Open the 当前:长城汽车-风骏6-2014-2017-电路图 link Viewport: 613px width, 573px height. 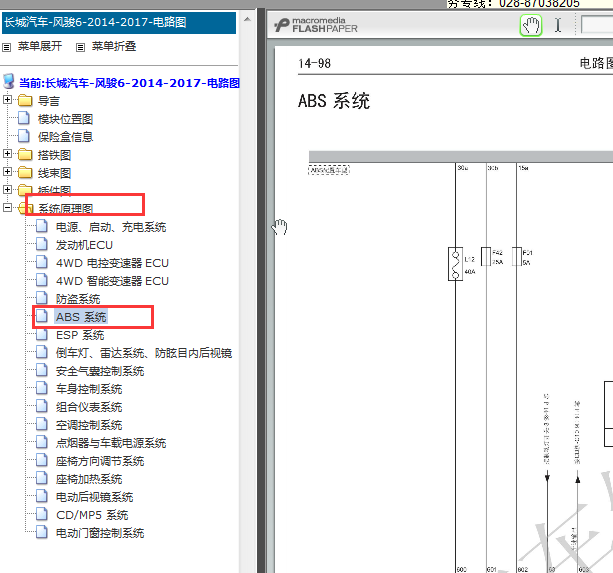click(129, 83)
